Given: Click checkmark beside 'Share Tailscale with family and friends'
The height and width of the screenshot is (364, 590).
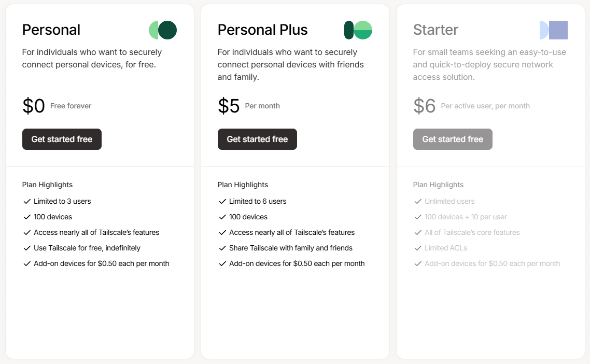Looking at the screenshot, I should coord(222,248).
